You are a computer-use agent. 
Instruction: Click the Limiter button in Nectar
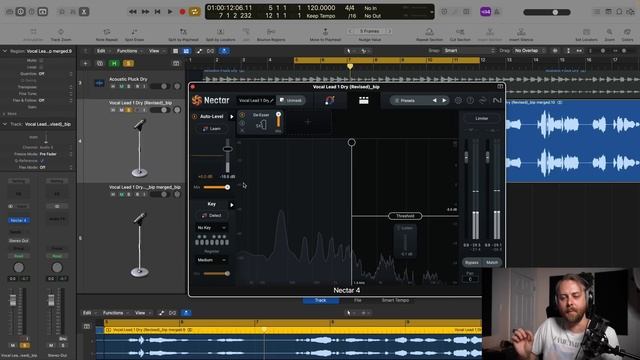coord(482,118)
